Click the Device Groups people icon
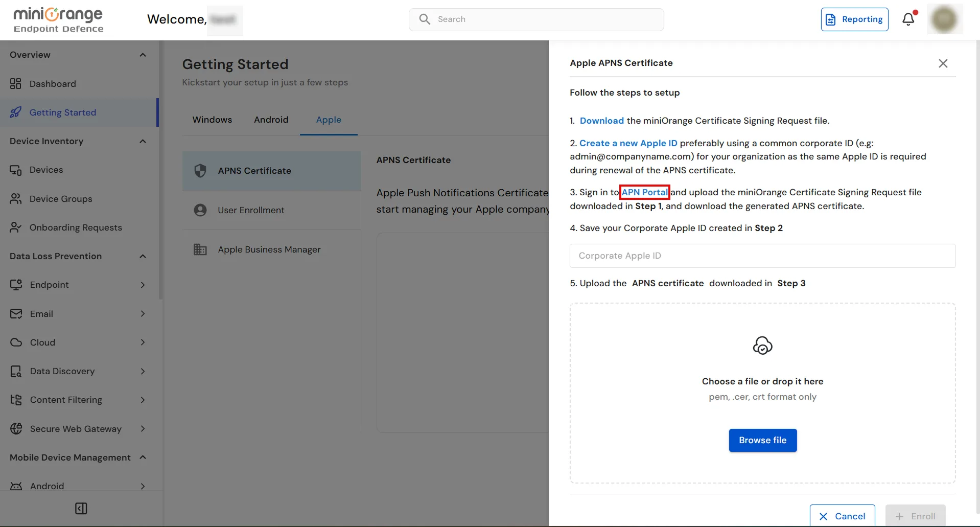Viewport: 980px width, 527px height. click(16, 198)
